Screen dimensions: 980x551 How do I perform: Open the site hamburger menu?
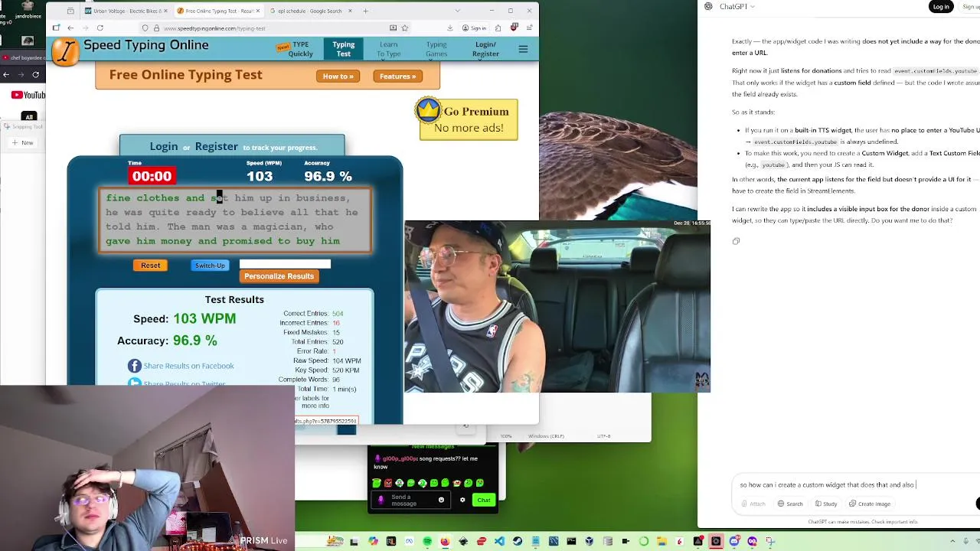(523, 49)
